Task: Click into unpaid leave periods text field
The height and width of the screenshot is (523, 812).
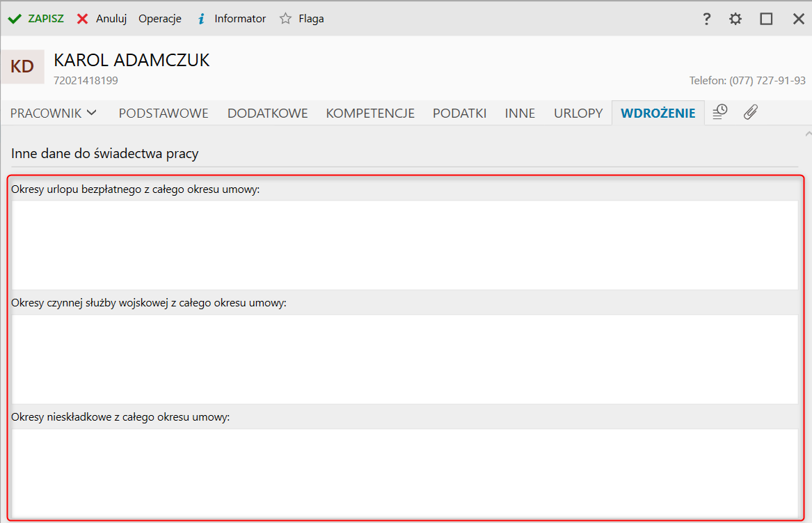Action: 405,244
